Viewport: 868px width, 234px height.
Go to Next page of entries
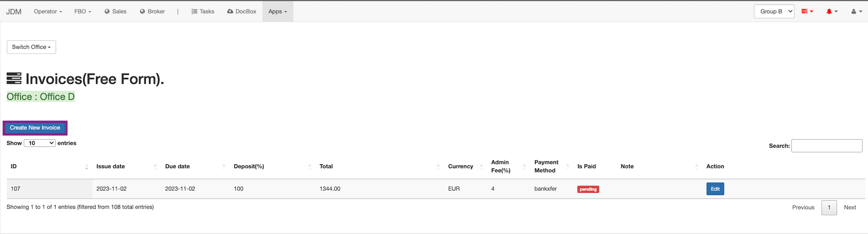pyautogui.click(x=849, y=207)
